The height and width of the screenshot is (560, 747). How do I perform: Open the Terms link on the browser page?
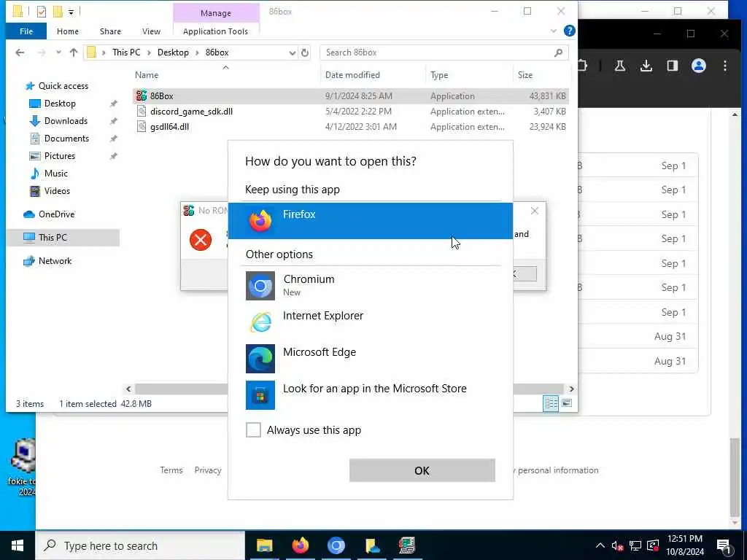click(x=171, y=470)
